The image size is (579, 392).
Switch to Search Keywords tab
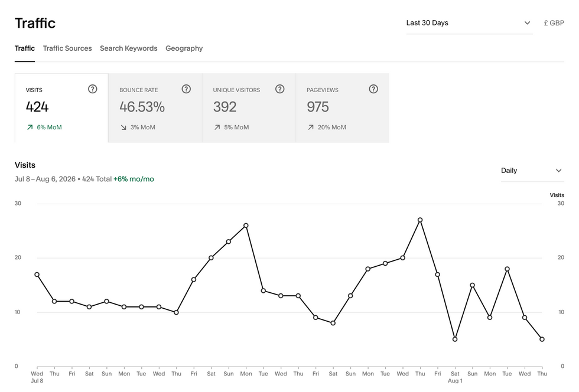click(x=129, y=48)
